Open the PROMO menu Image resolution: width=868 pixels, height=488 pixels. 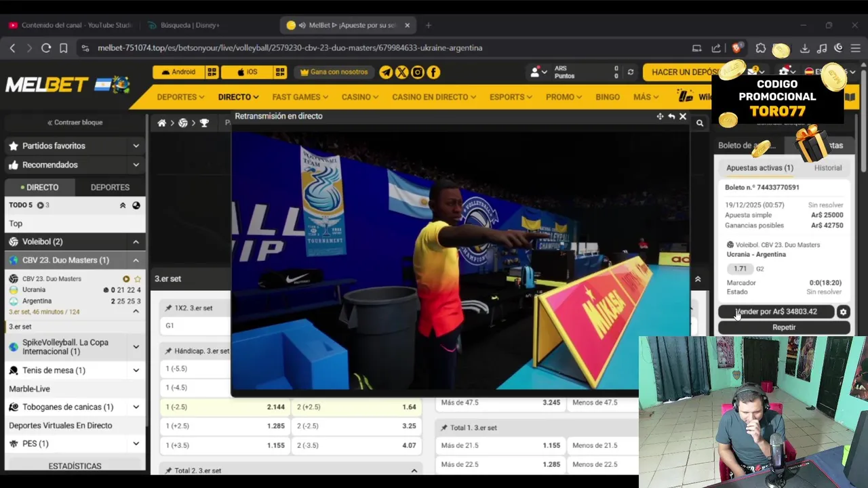pos(564,97)
